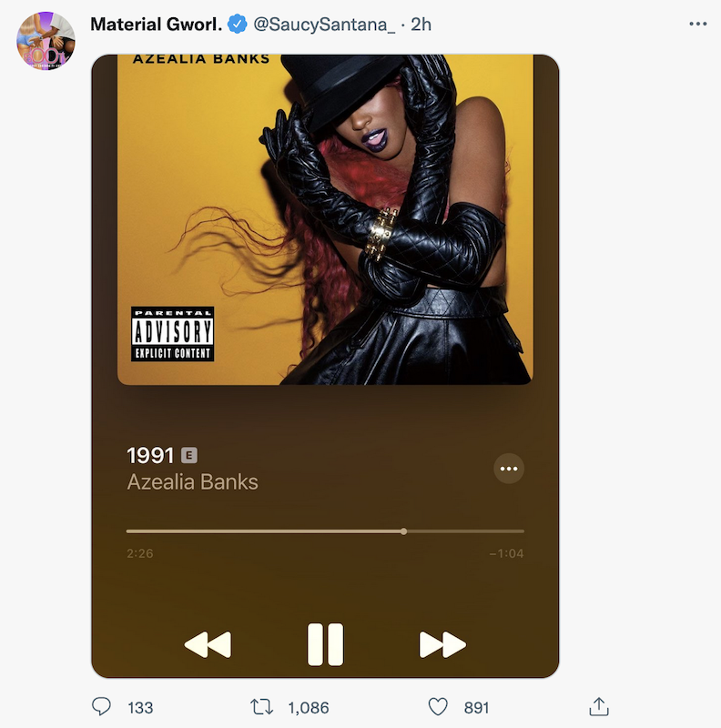The image size is (721, 728).
Task: Open the share tweet icon
Action: (x=599, y=707)
